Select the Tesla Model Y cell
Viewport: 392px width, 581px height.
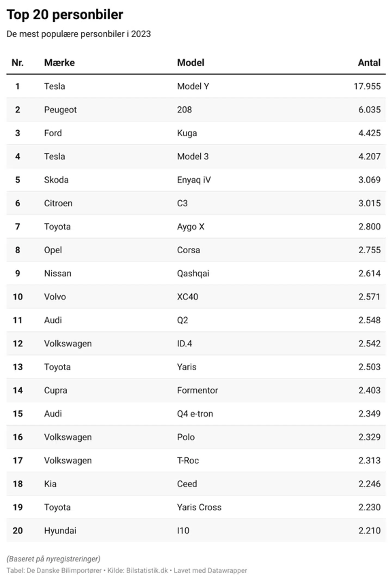pyautogui.click(x=193, y=86)
